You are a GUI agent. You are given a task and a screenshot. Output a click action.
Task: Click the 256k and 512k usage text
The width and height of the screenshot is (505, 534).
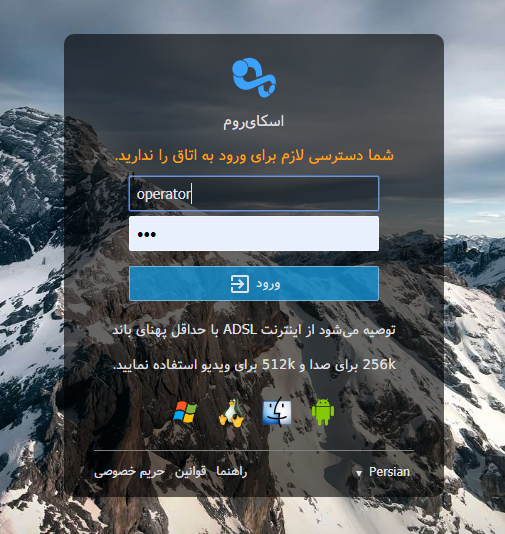click(x=254, y=365)
